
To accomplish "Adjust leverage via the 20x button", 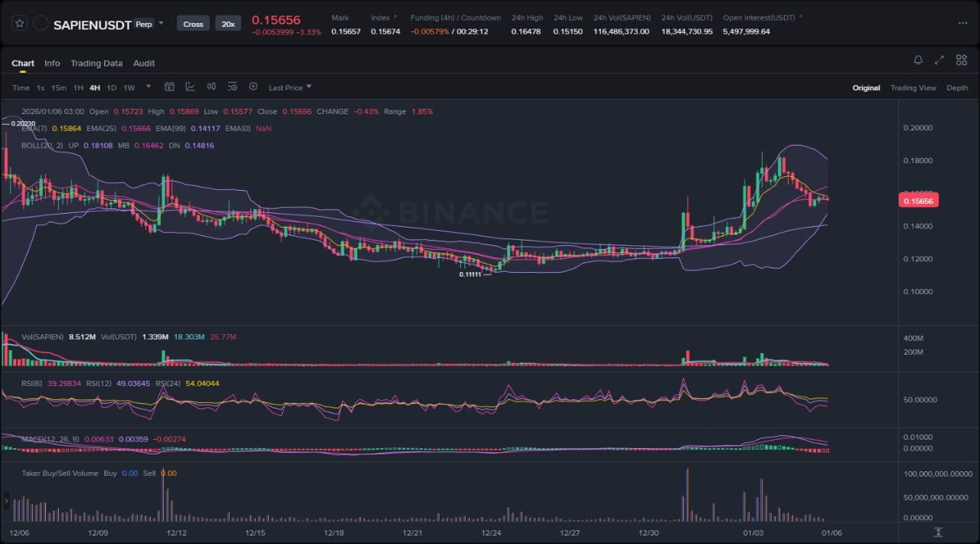I will (x=228, y=24).
